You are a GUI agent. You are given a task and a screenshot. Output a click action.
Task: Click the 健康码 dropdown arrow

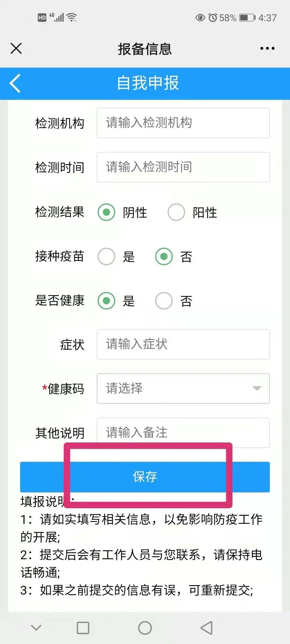[257, 389]
